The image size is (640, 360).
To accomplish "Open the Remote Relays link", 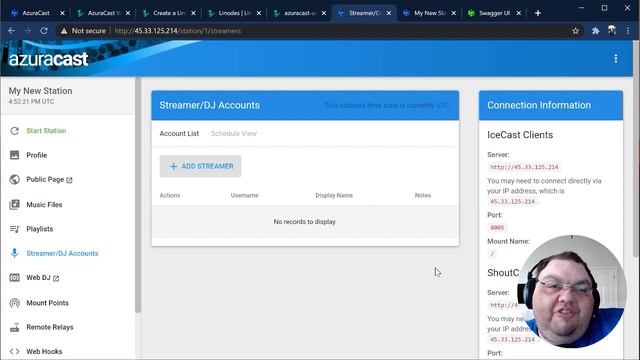I will pyautogui.click(x=50, y=327).
